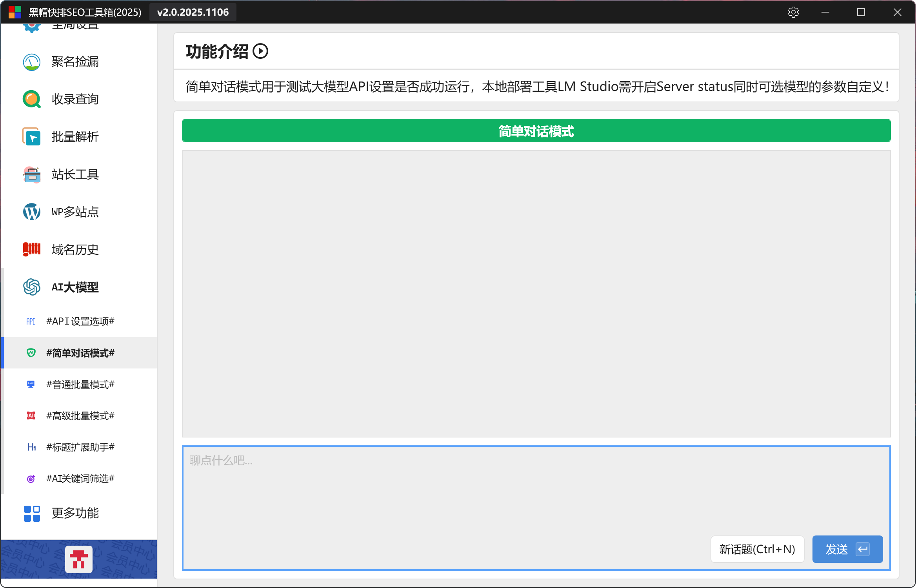Select #普通批量模式# menu entry

[80, 385]
